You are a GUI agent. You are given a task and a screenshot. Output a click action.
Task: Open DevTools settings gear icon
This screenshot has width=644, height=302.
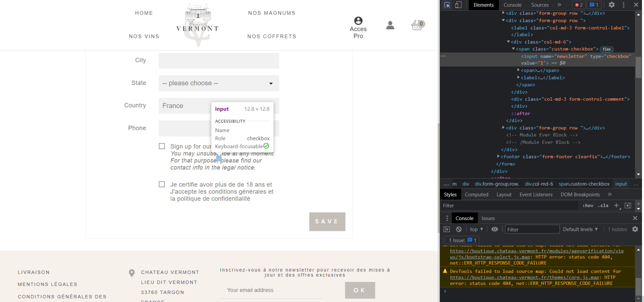(612, 5)
